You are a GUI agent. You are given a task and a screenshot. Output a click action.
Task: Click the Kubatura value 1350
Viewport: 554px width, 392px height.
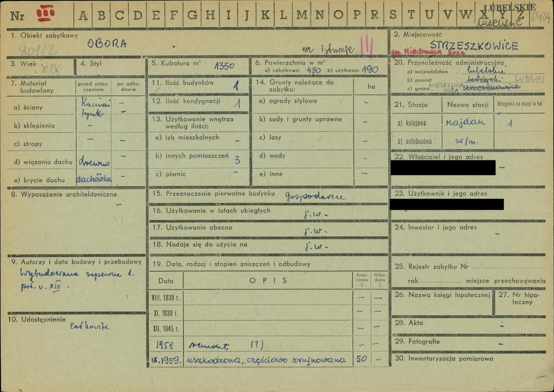(224, 66)
